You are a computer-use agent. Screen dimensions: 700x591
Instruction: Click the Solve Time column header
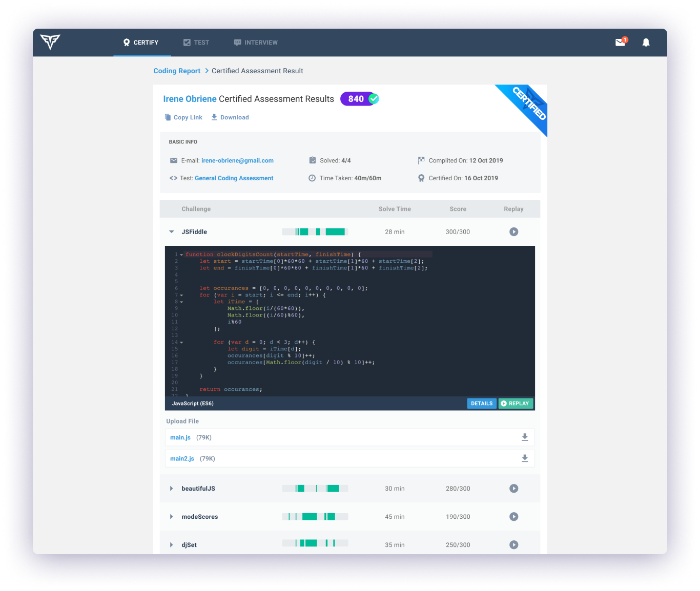click(395, 209)
